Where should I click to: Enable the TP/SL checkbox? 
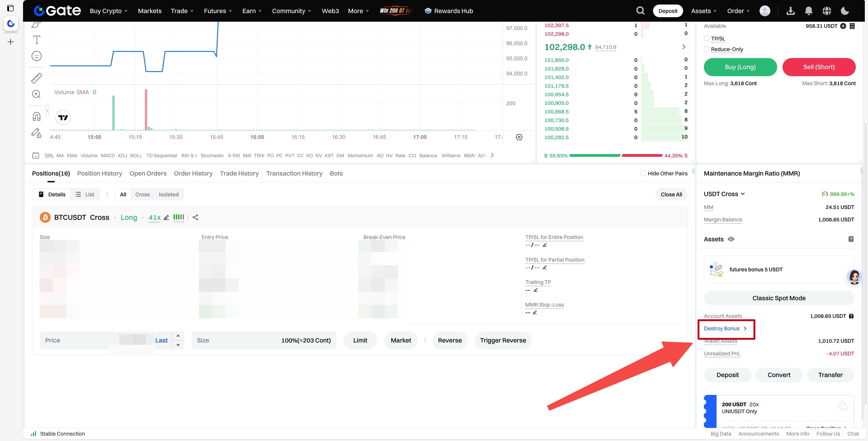(x=707, y=38)
